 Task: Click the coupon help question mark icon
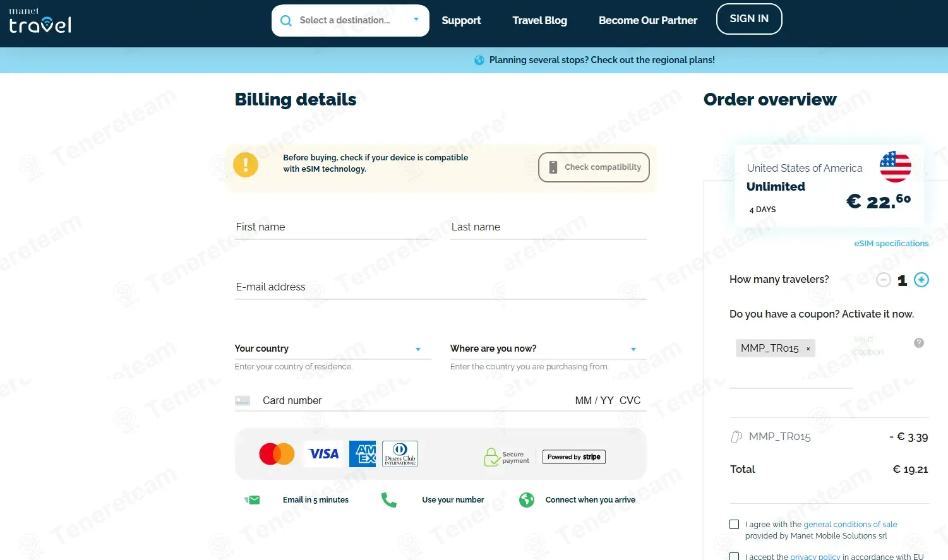919,343
